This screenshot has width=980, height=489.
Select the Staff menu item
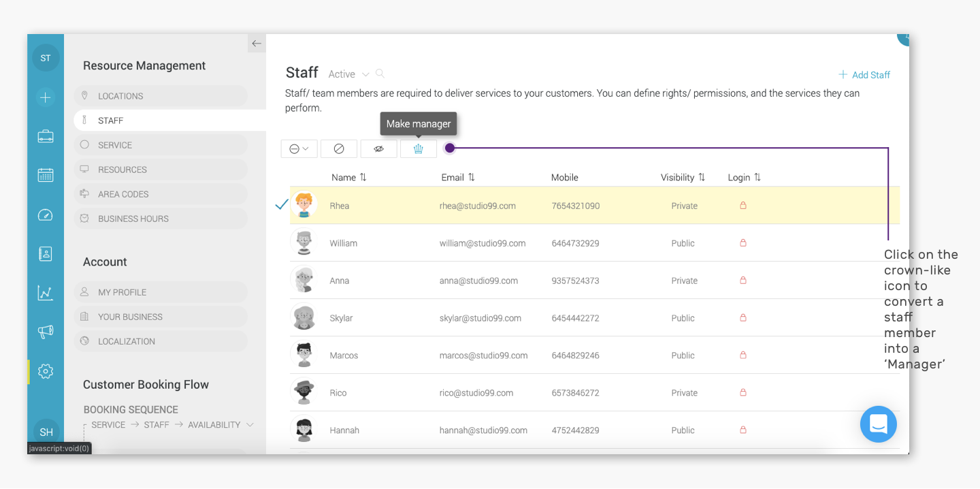[x=169, y=121]
